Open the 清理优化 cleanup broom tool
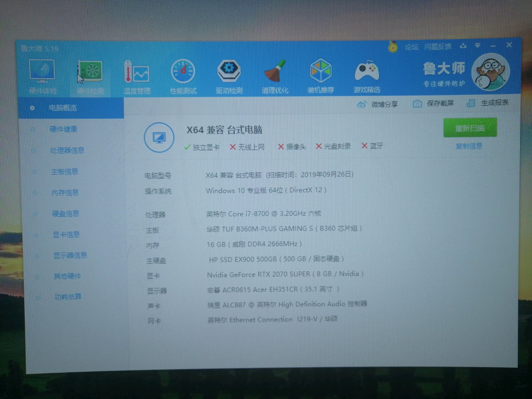Screen dimensions: 532x399 pos(275,76)
